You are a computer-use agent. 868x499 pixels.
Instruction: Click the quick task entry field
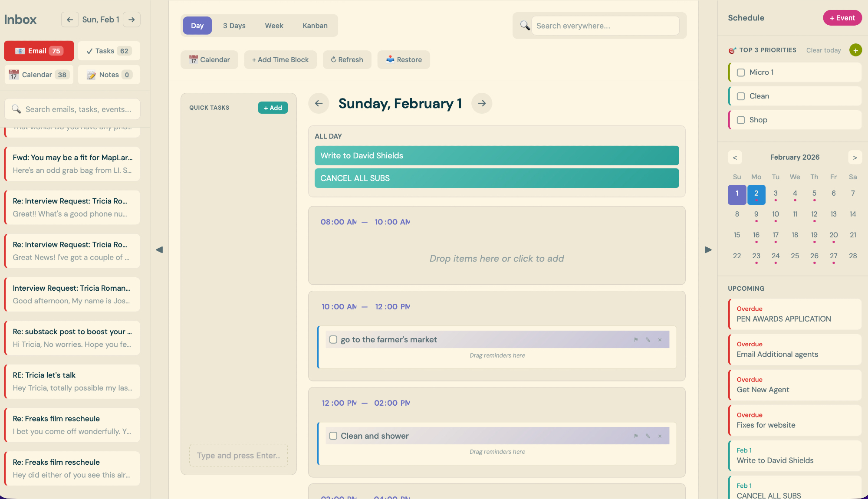(x=238, y=455)
